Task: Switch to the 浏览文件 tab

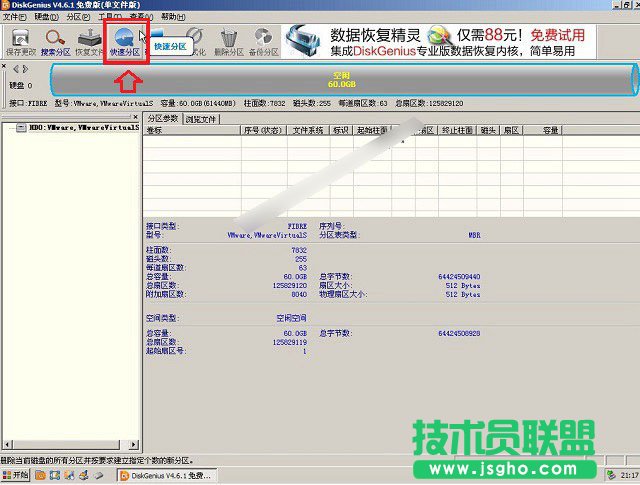Action: click(201, 119)
